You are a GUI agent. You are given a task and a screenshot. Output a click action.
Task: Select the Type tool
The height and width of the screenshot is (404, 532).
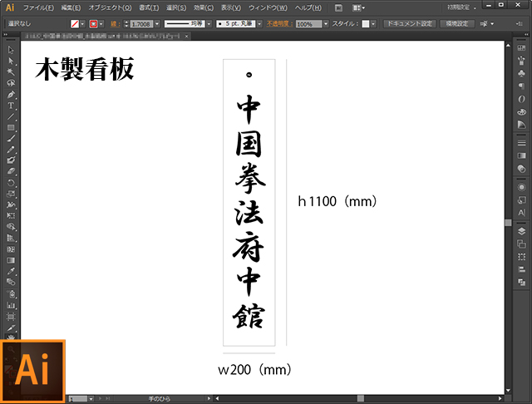pyautogui.click(x=11, y=106)
